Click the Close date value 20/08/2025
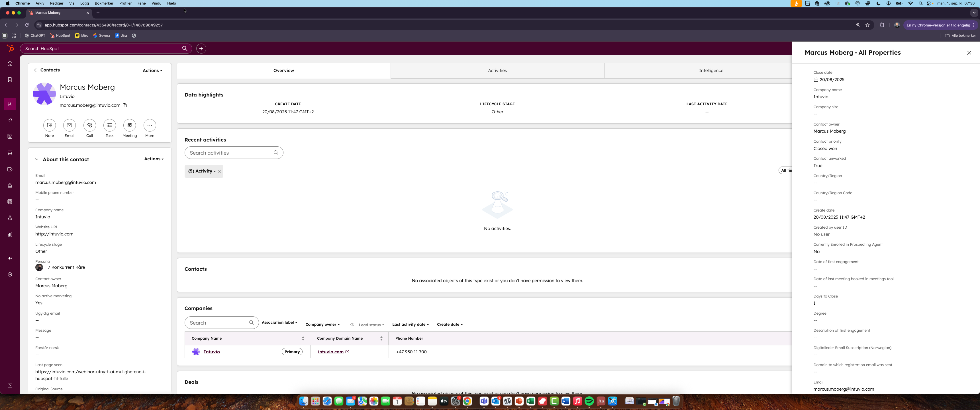The width and height of the screenshot is (980, 410). [x=832, y=80]
